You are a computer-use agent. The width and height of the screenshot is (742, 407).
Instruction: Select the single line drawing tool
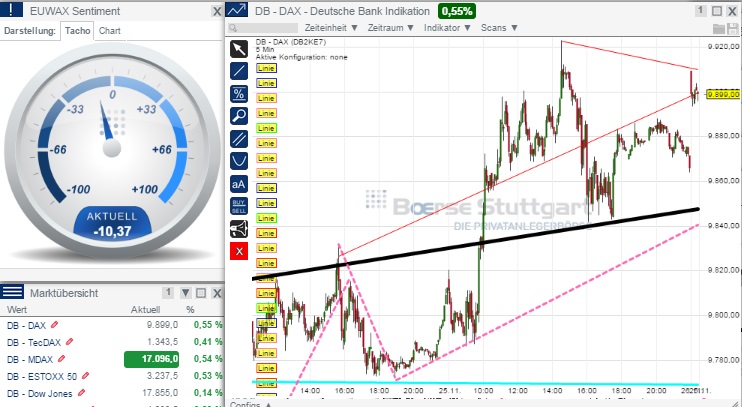coord(239,71)
